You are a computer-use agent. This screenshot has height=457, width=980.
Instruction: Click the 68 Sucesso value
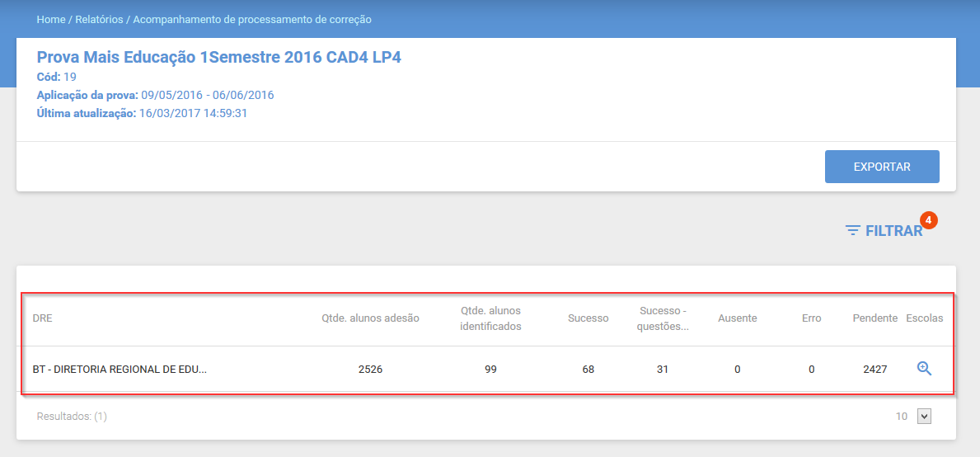(588, 370)
